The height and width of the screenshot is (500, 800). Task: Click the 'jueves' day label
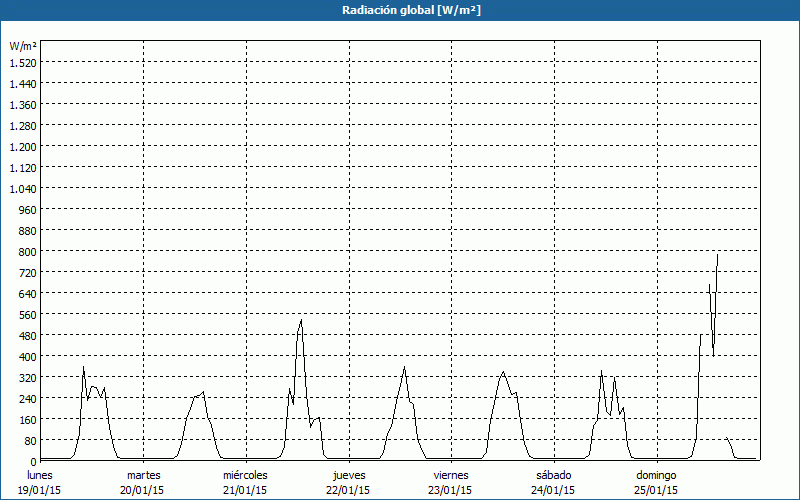(349, 475)
